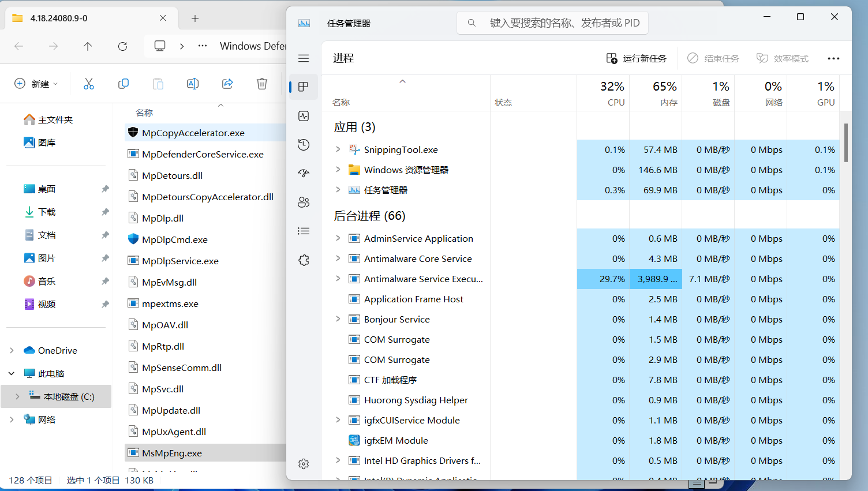Select MpCopyAccelerator.exe file
The width and height of the screenshot is (868, 491).
pos(205,133)
